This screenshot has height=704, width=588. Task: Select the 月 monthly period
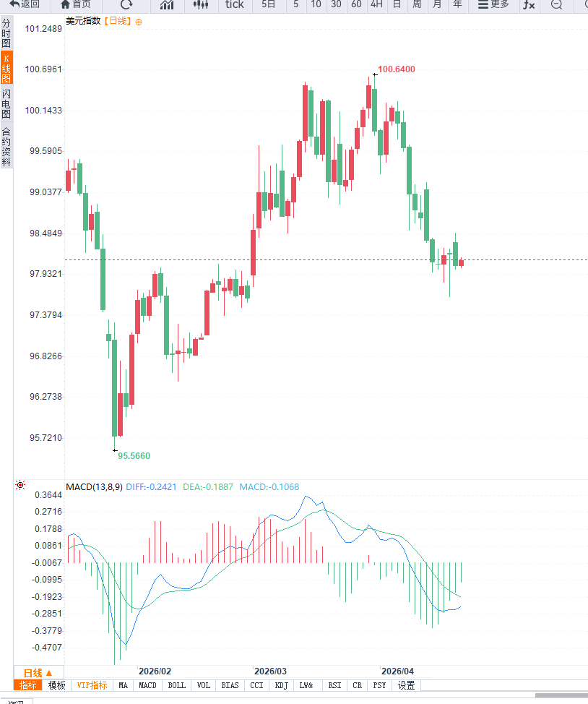pyautogui.click(x=437, y=4)
